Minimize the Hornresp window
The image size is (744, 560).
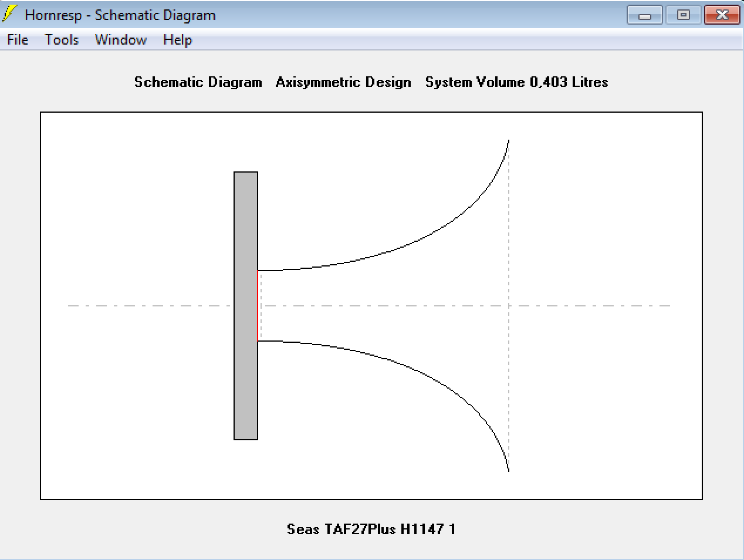pyautogui.click(x=644, y=15)
